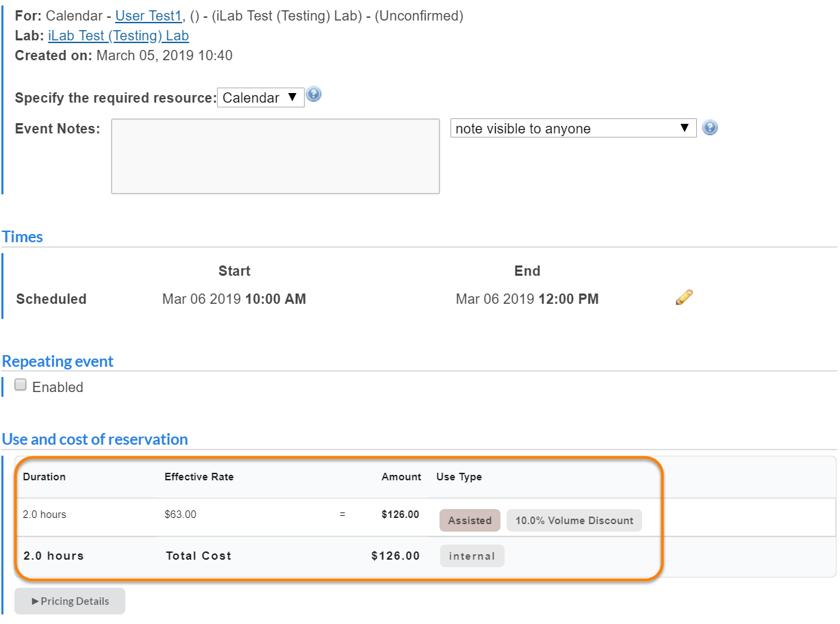Click the Times section heading

pyautogui.click(x=23, y=237)
